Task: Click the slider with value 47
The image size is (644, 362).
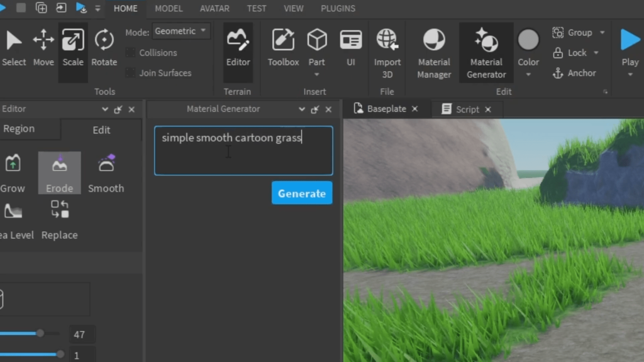Action: [x=30, y=333]
